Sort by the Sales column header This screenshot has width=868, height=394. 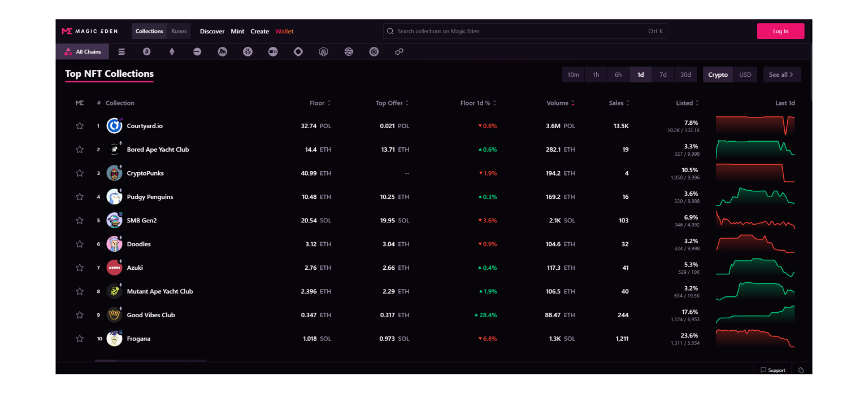point(619,103)
